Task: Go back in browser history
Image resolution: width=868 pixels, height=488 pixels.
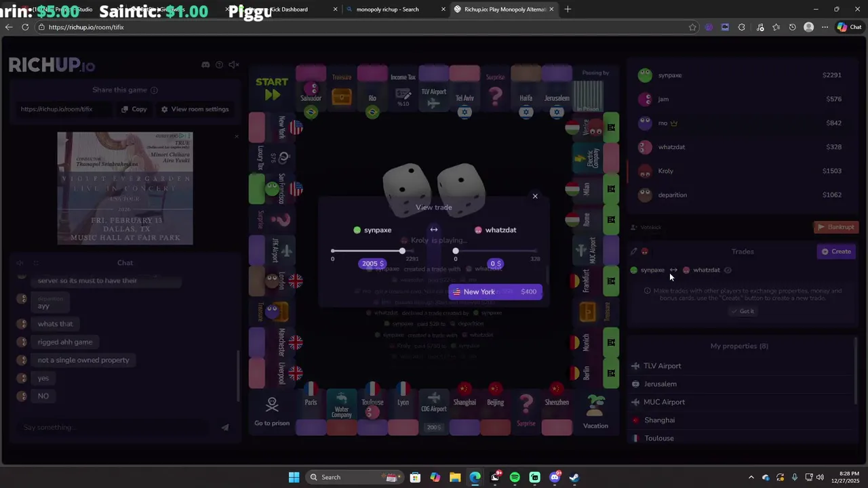Action: click(8, 27)
